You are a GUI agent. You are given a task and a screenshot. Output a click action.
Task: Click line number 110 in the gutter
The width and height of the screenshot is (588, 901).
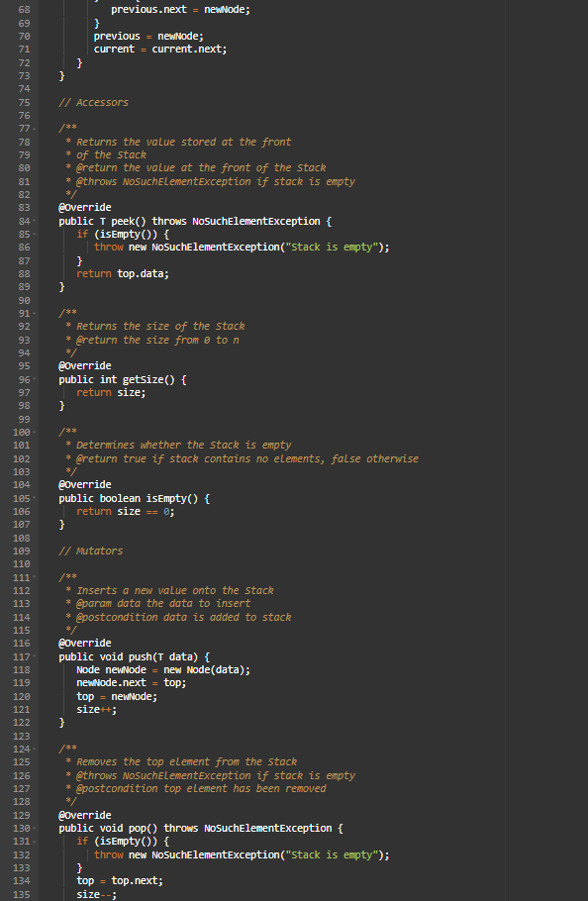pyautogui.click(x=21, y=564)
